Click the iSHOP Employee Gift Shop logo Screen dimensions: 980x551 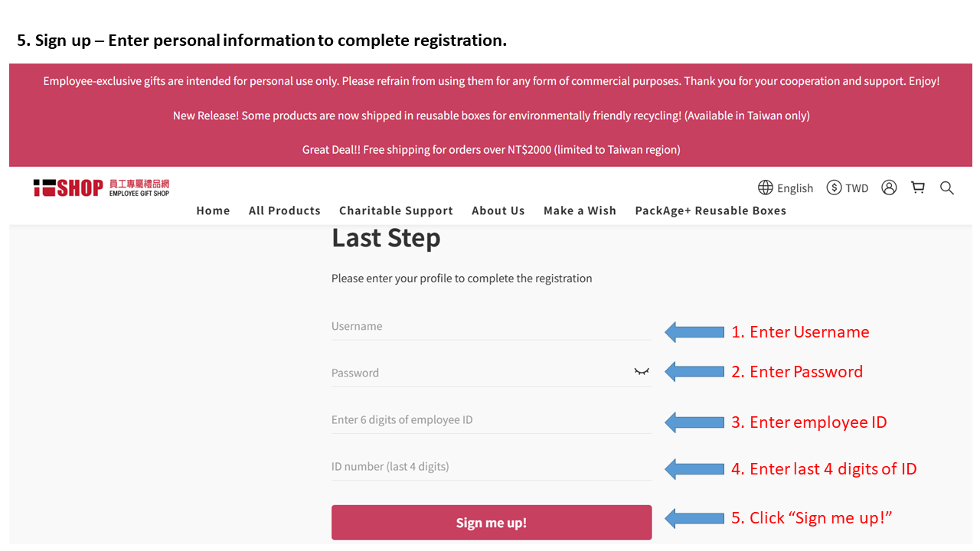(x=101, y=187)
